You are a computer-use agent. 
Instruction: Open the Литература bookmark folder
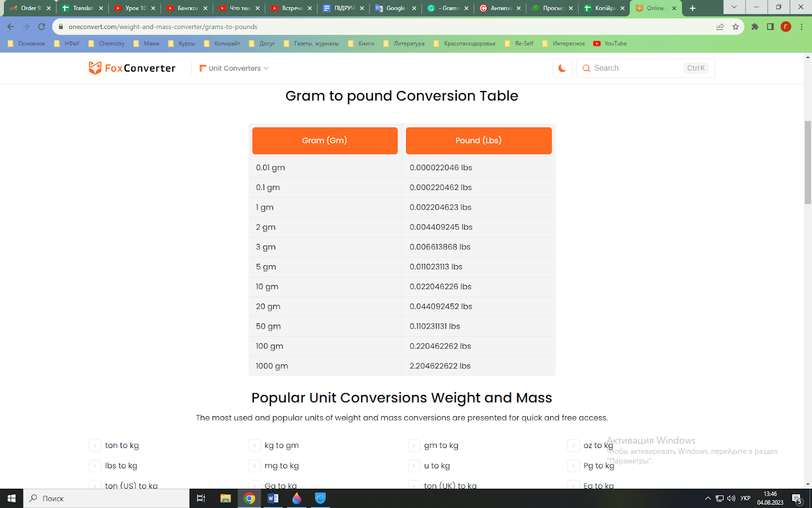click(x=404, y=44)
